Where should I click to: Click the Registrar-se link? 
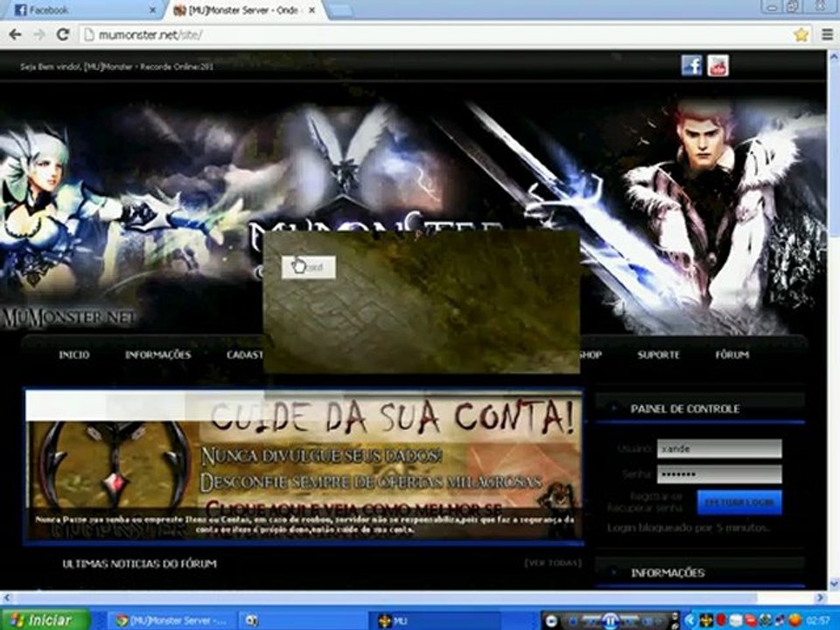656,496
